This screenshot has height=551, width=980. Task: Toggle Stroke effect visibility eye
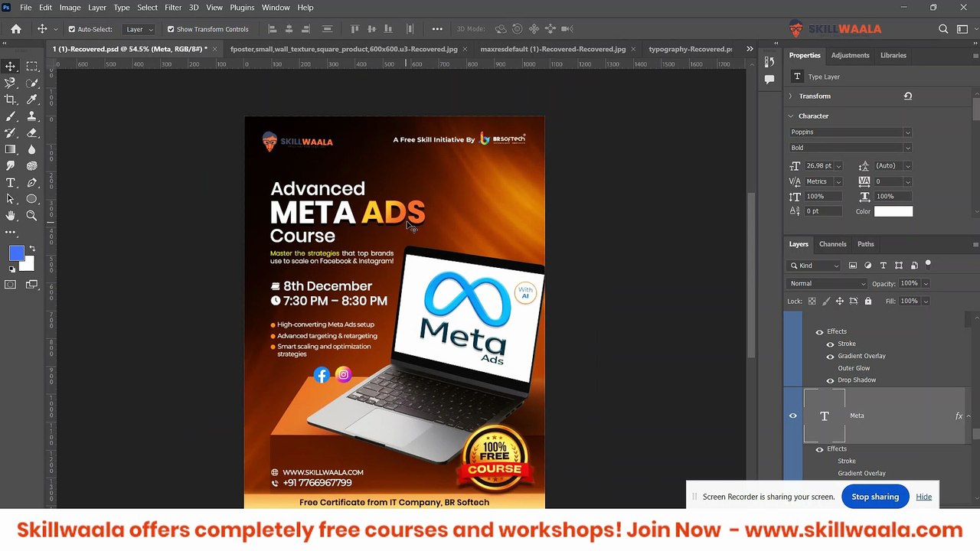[x=830, y=344]
